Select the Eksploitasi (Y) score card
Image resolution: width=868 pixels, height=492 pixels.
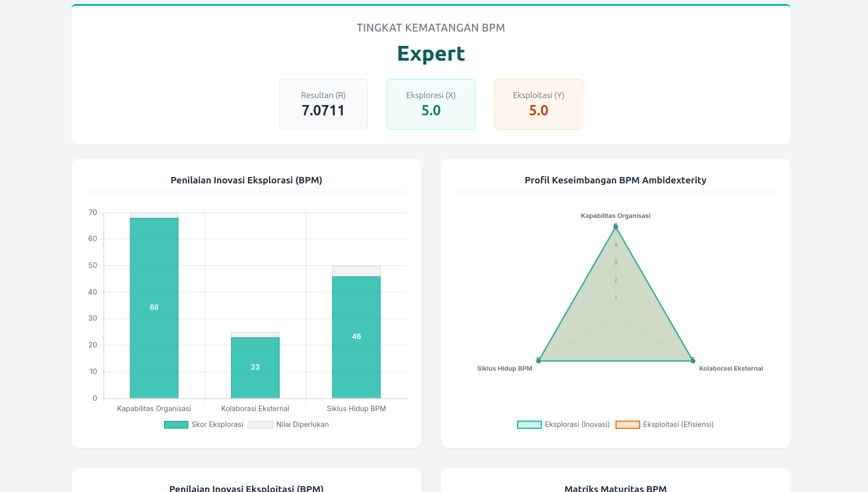click(538, 104)
